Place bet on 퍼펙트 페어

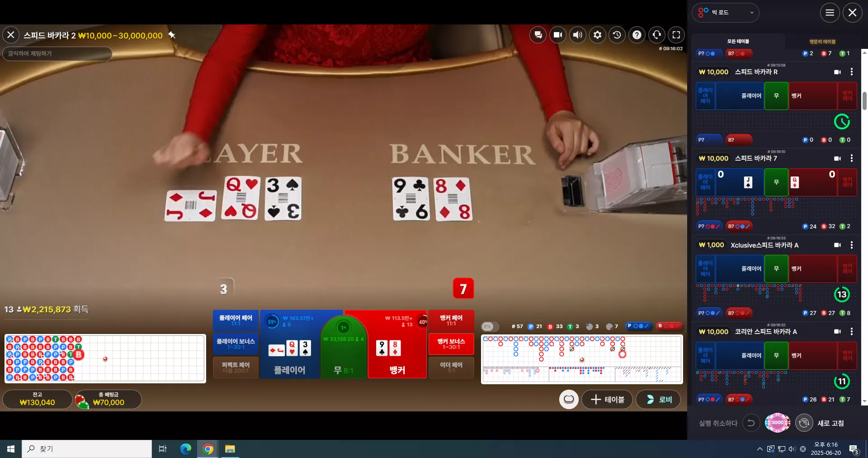[236, 367]
